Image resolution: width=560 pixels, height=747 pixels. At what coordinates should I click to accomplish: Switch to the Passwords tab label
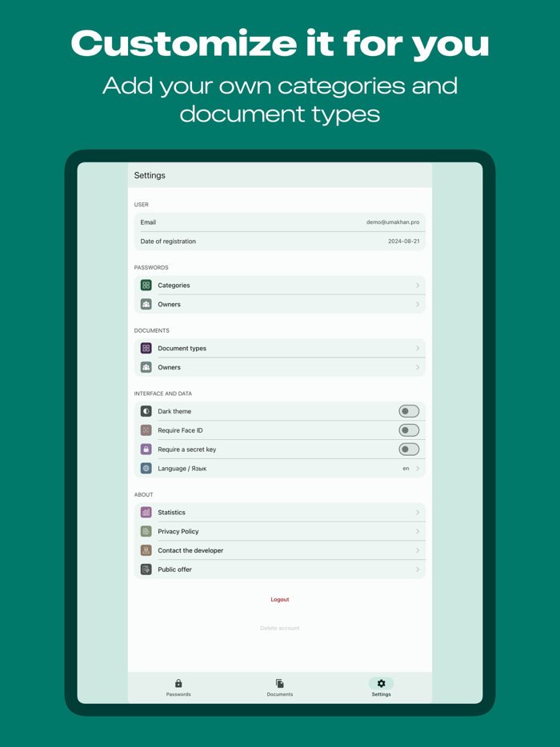click(x=178, y=694)
